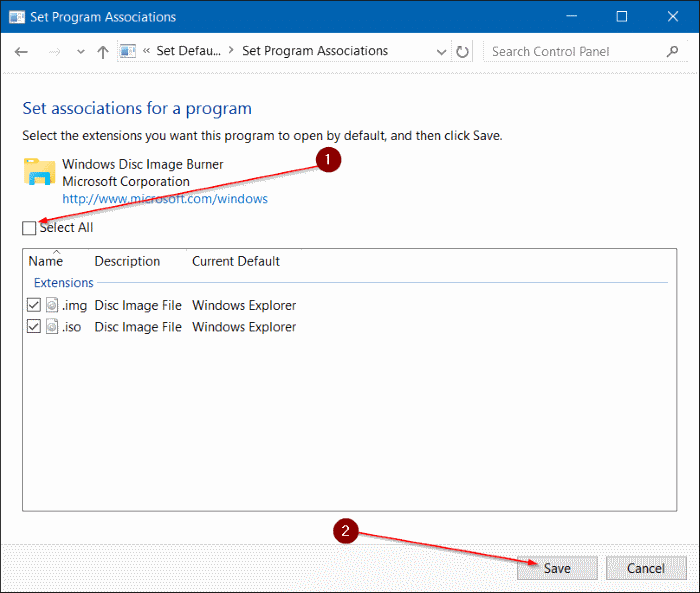Click Disc Image File in .iso row

pos(138,327)
